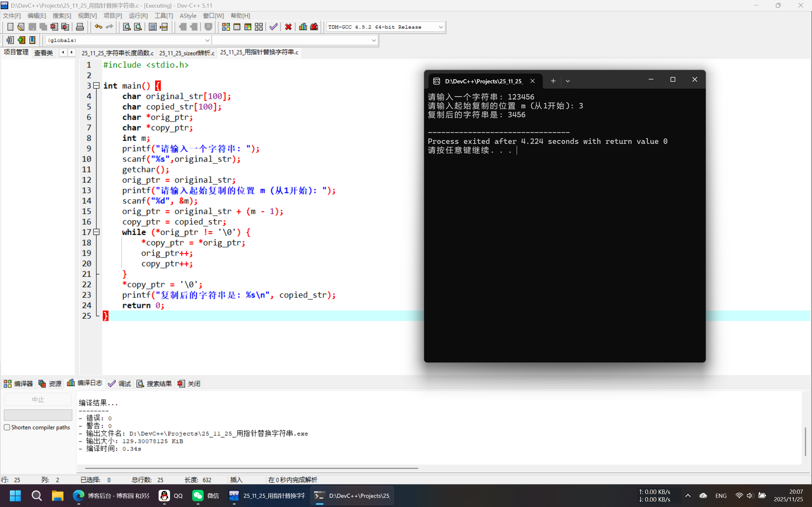Enable Shorten compiler paths checkbox

point(7,427)
